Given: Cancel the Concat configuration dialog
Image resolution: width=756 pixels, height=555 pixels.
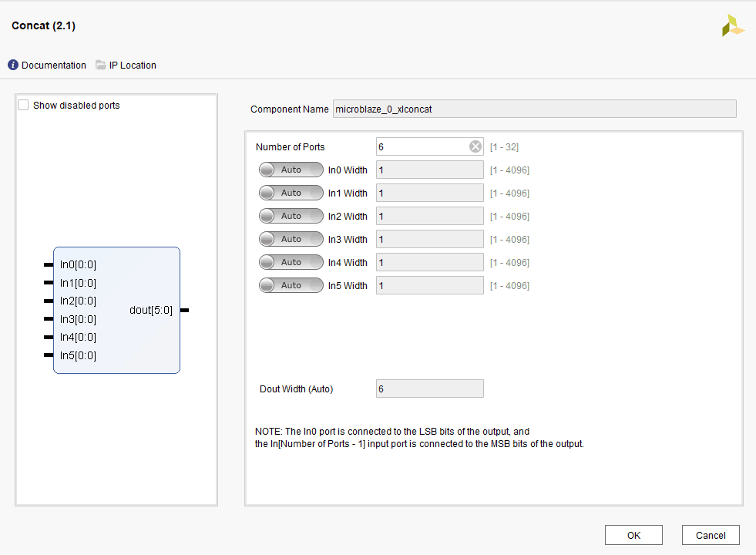Looking at the screenshot, I should coord(710,535).
